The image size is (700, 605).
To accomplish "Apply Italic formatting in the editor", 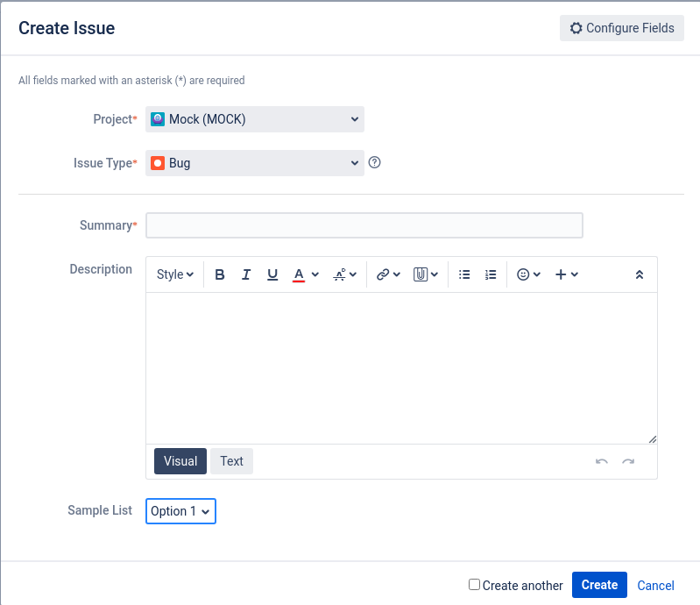I will click(x=246, y=274).
